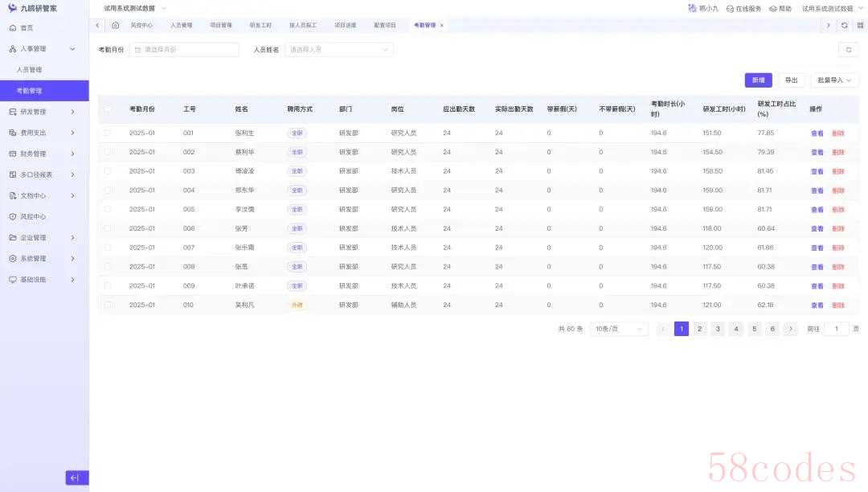Click the 新增 button
Viewport: 868px width, 492px height.
(758, 80)
